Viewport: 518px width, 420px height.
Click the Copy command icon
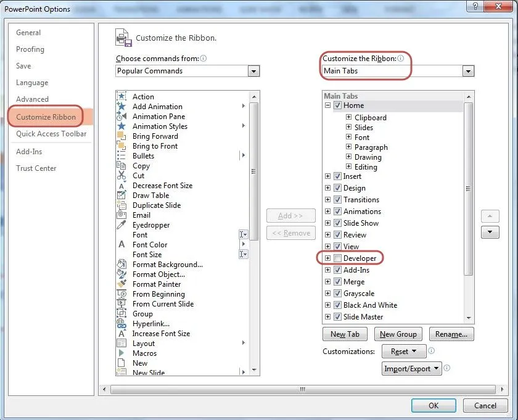[x=121, y=165]
